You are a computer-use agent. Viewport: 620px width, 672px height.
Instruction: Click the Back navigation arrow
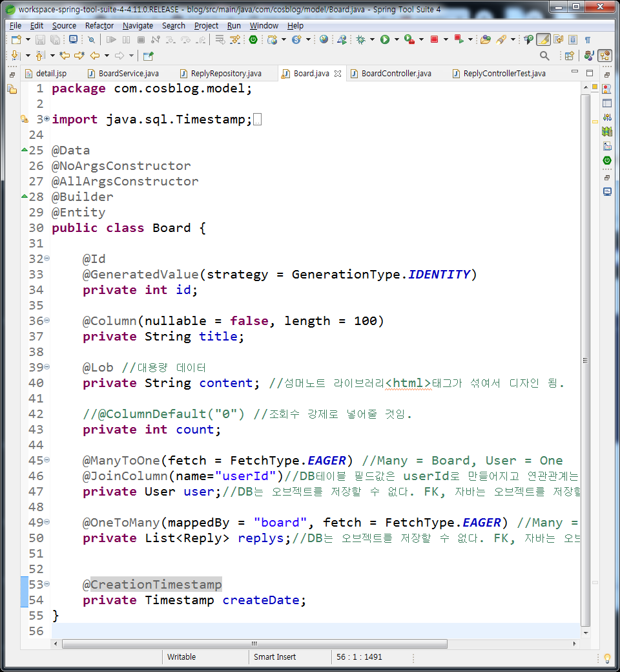pos(95,56)
